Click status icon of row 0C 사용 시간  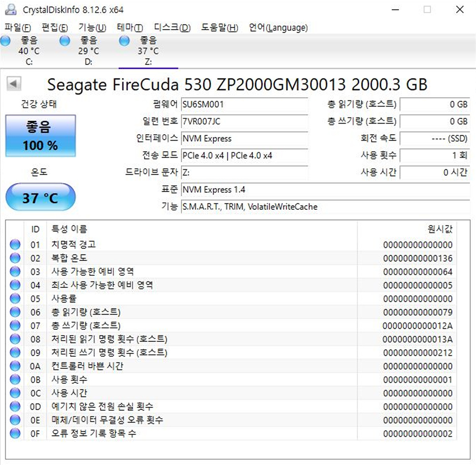coord(15,393)
